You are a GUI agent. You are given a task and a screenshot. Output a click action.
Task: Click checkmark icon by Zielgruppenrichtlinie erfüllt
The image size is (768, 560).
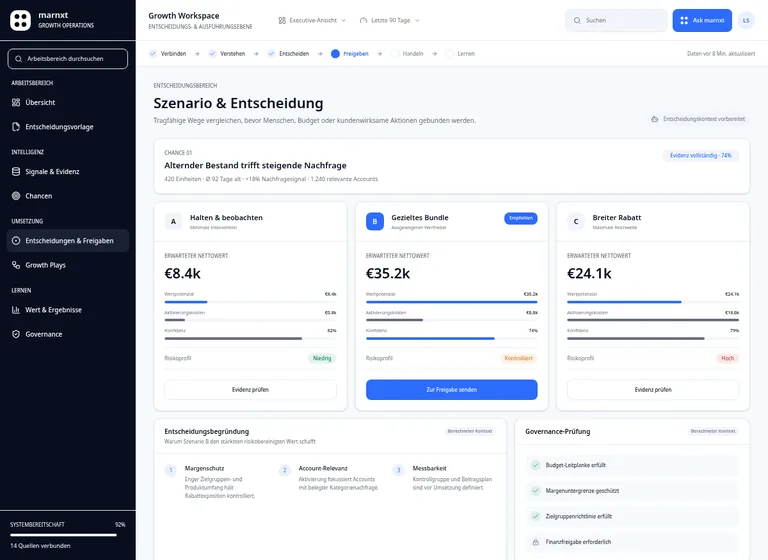pos(536,516)
